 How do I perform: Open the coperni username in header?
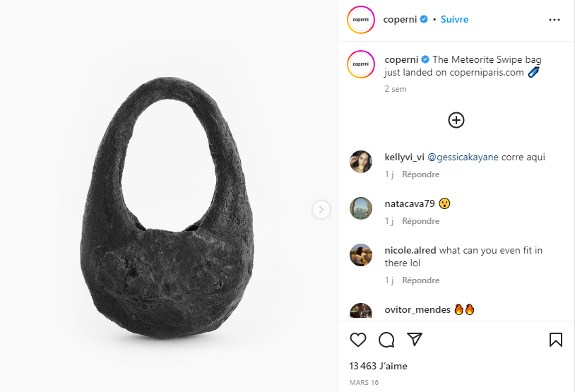pyautogui.click(x=400, y=20)
